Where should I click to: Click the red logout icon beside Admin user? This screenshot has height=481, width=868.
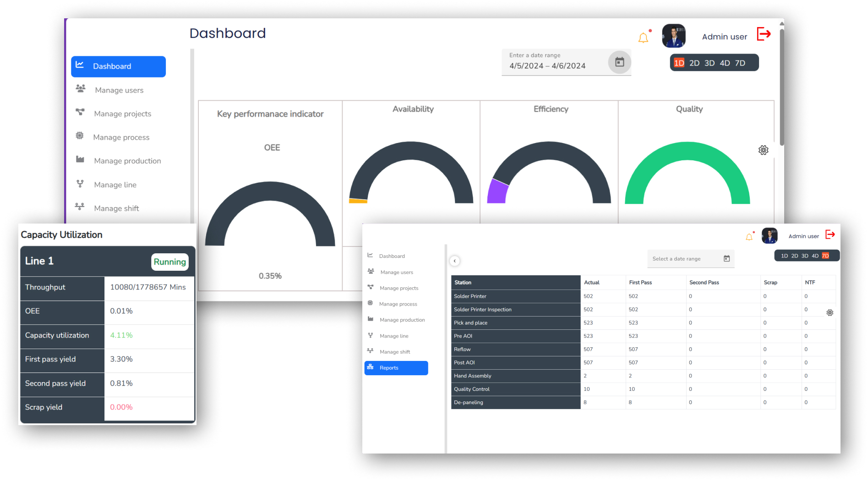coord(764,34)
